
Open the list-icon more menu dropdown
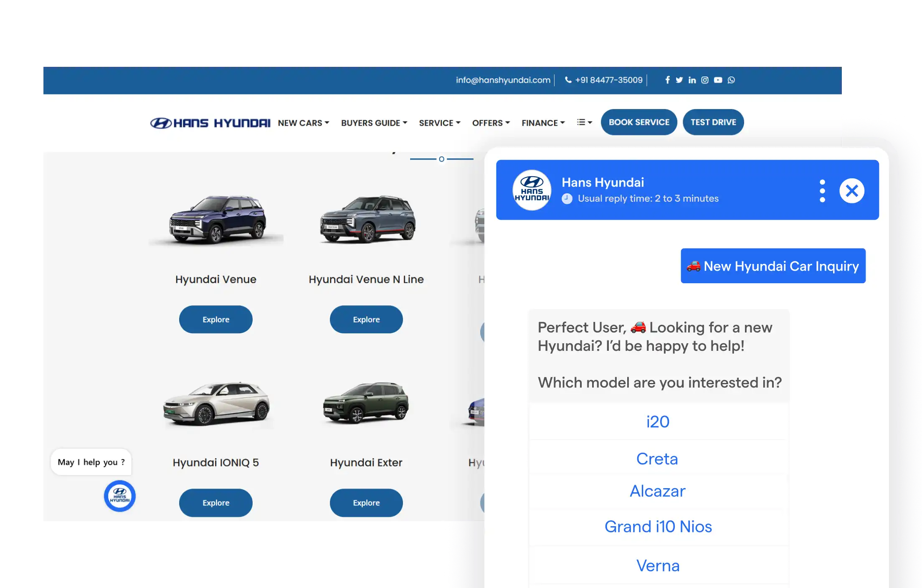point(585,122)
